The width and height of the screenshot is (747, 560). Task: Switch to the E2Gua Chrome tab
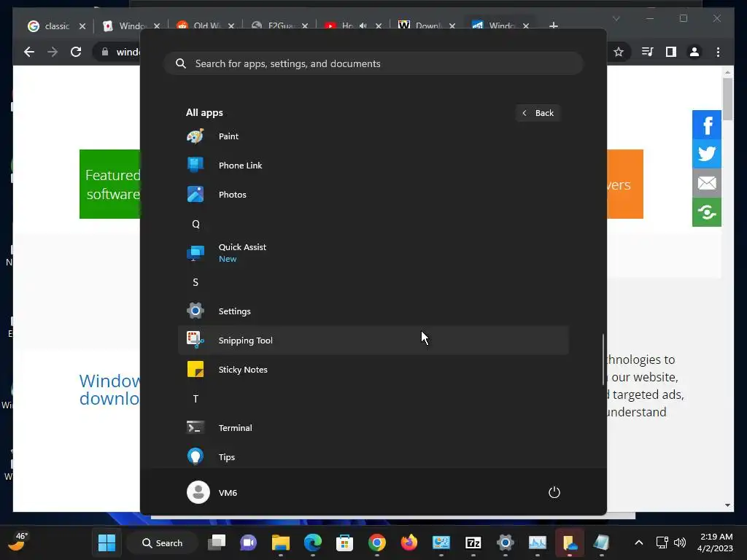point(279,26)
